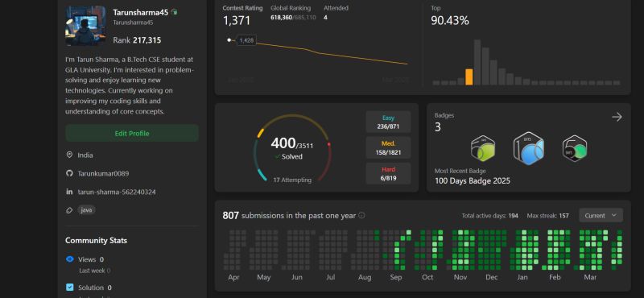Click the java skill tag
Screen dimensions: 644x298
coord(86,210)
